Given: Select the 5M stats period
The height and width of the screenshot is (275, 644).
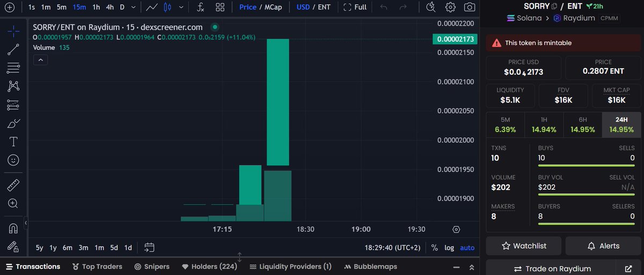Looking at the screenshot, I should coord(505,125).
